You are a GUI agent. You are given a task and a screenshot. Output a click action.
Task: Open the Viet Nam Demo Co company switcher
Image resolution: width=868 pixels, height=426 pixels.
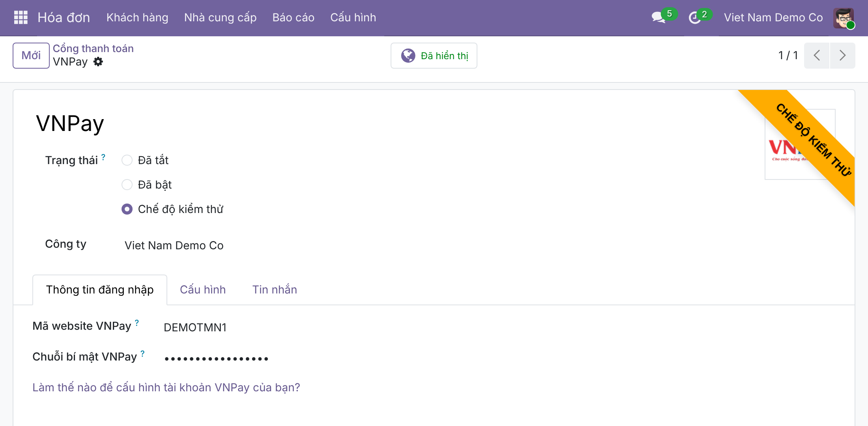[x=773, y=18]
